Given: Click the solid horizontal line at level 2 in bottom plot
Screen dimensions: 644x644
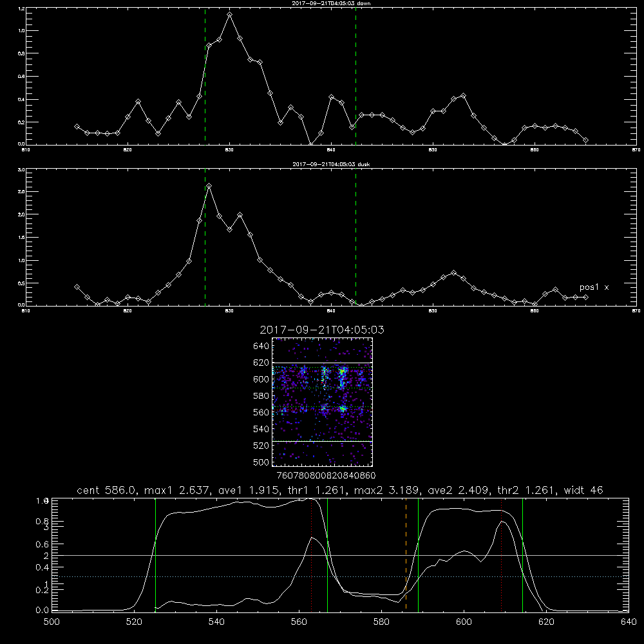Looking at the screenshot, I should [x=340, y=555].
